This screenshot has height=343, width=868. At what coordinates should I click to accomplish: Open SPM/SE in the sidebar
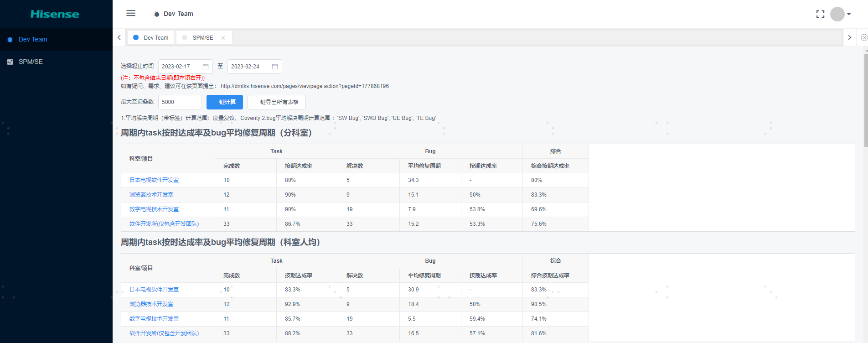point(31,62)
